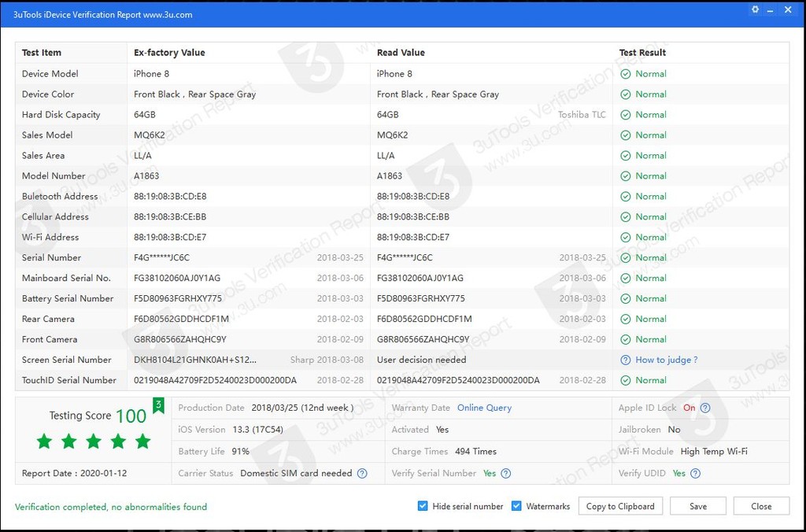Minimize the verification report window
The height and width of the screenshot is (532, 806).
click(x=771, y=10)
